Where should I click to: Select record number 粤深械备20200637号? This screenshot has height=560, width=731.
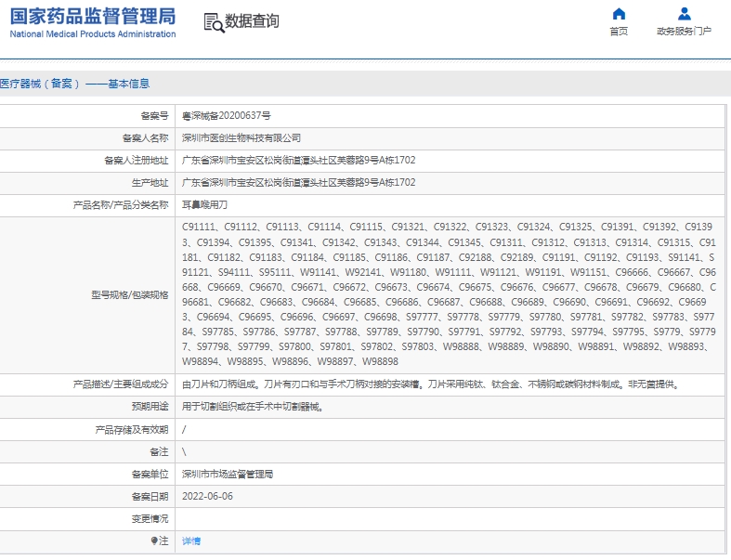click(x=226, y=116)
